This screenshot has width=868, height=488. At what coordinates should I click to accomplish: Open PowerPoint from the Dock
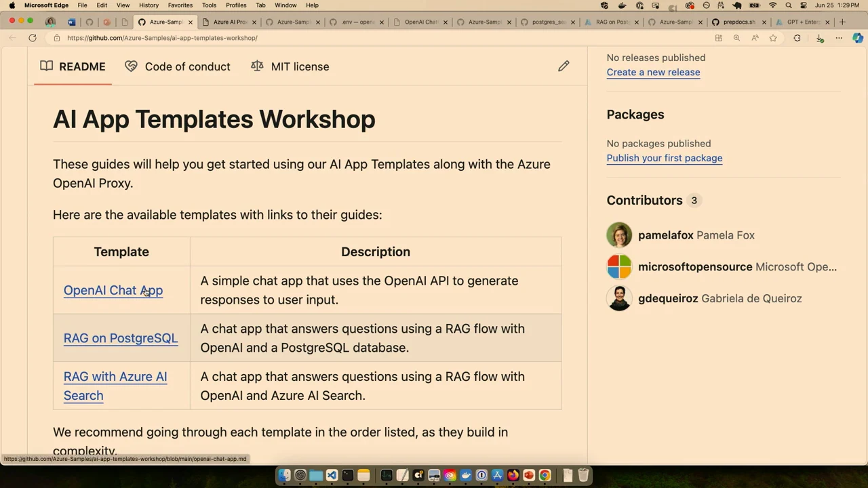(529, 475)
